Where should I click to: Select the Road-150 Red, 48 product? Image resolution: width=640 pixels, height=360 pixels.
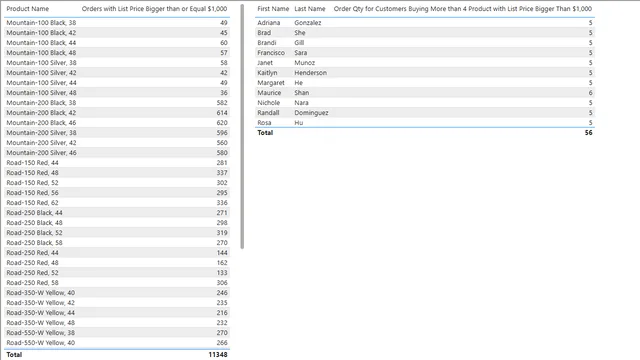click(x=32, y=173)
